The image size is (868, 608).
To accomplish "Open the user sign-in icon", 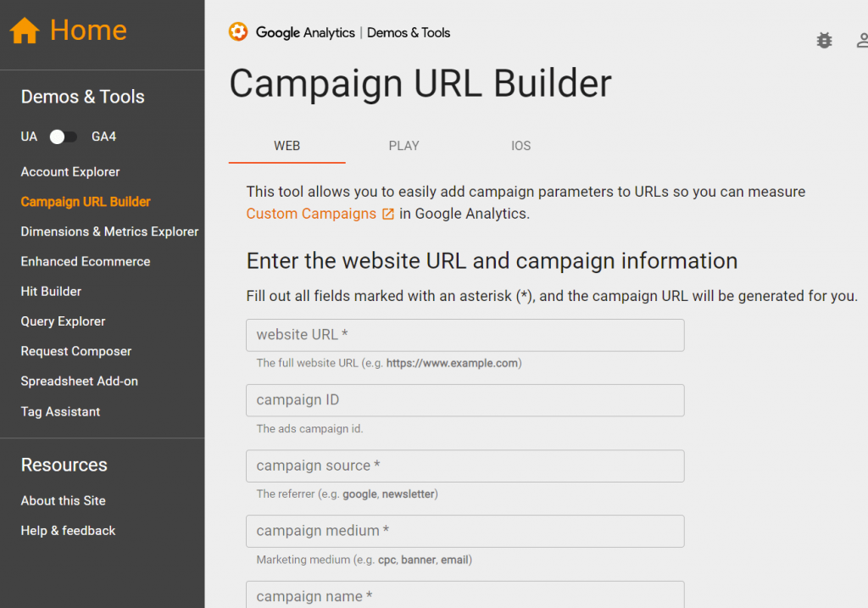I will (x=861, y=40).
